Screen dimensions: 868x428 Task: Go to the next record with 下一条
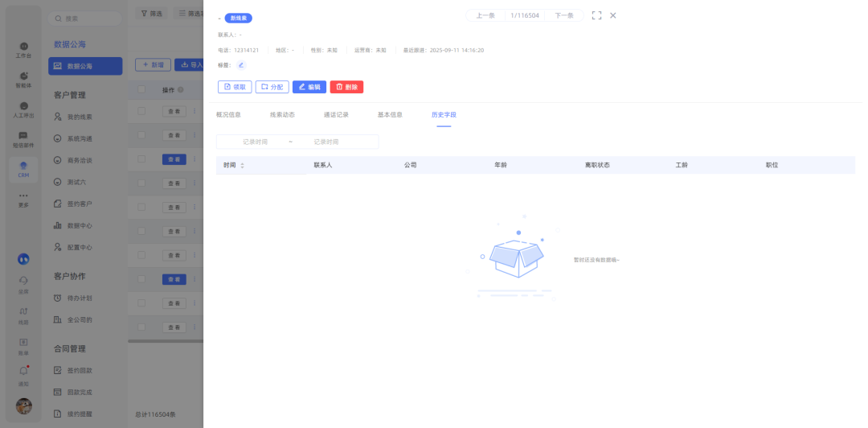point(564,15)
